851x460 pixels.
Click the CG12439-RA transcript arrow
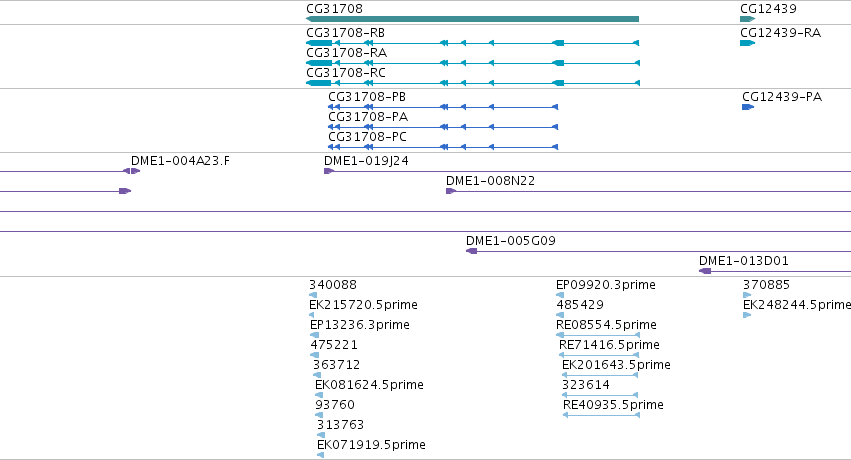pyautogui.click(x=747, y=43)
